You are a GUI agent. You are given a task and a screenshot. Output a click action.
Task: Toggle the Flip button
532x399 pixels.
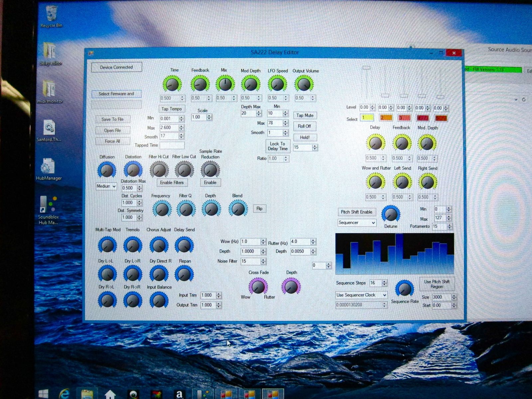pyautogui.click(x=259, y=208)
